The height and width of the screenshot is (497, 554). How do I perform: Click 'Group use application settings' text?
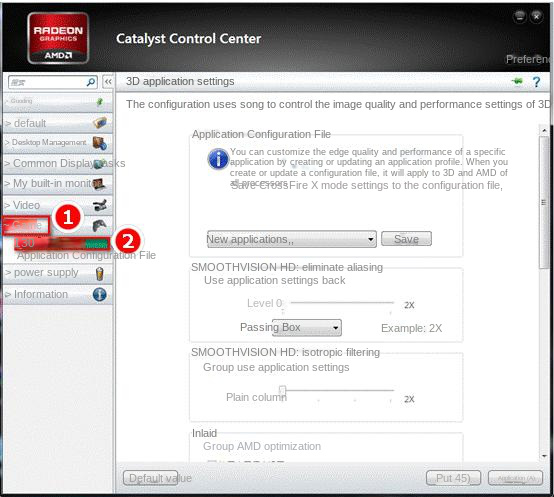[x=276, y=367]
